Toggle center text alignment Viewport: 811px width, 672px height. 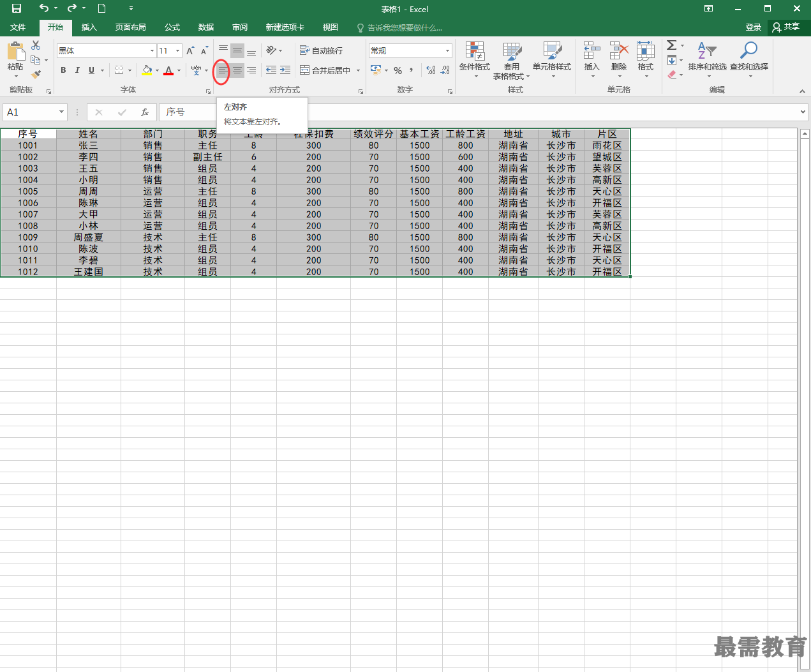(237, 70)
